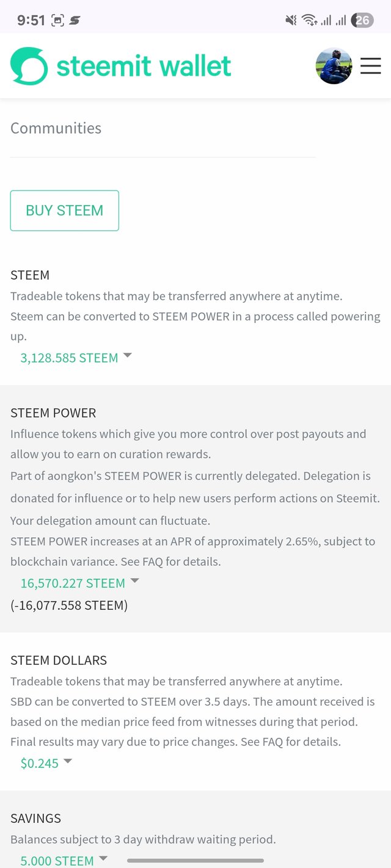The width and height of the screenshot is (391, 868).
Task: Tap the muted sound status icon
Action: pyautogui.click(x=291, y=20)
